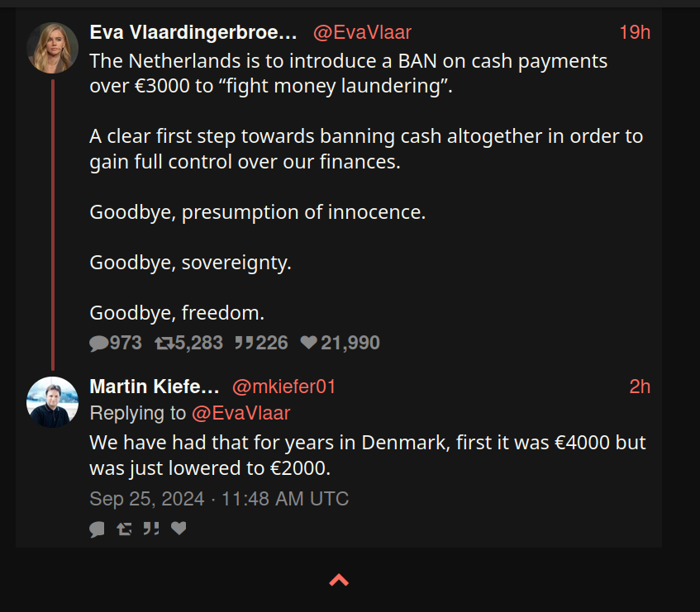Click the heart icon under Eva's tweet
The width and height of the screenshot is (700, 612).
pyautogui.click(x=308, y=343)
